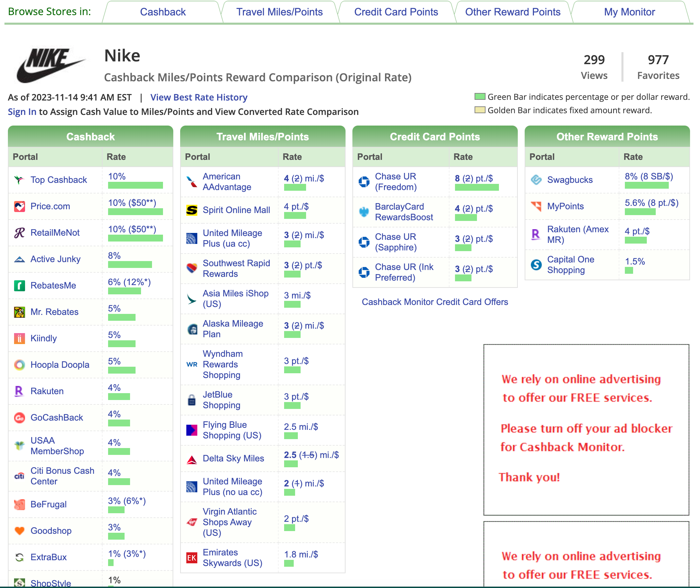
Task: Click the Virgin Atlantic Shops Away icon
Action: coord(192,522)
